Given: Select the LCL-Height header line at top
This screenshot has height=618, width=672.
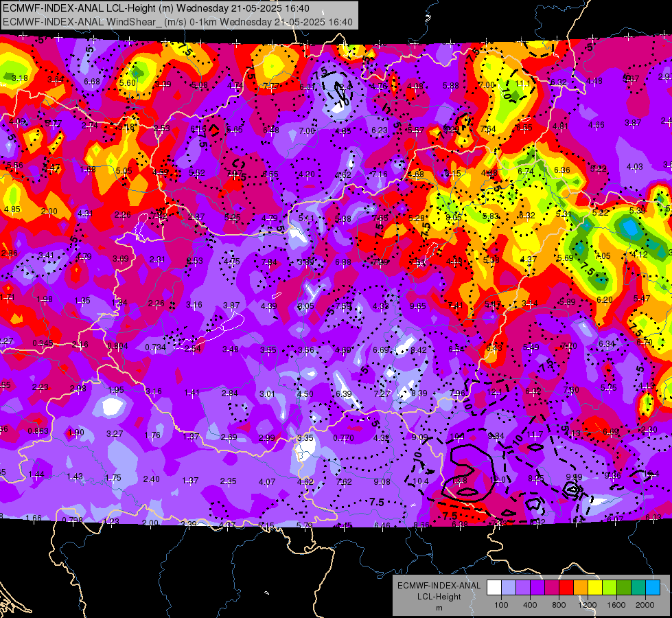Looking at the screenshot, I should pos(156,8).
